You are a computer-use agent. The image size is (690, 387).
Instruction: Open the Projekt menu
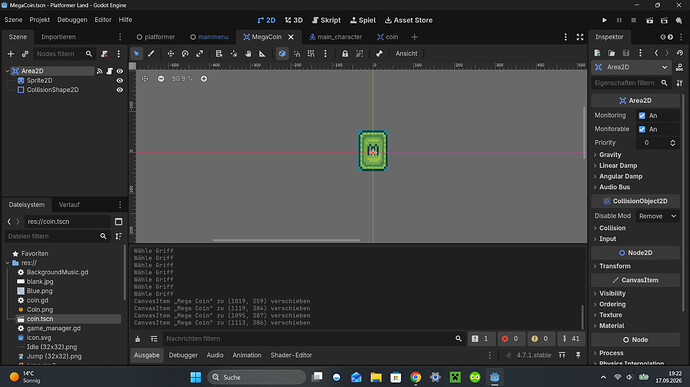click(x=40, y=20)
